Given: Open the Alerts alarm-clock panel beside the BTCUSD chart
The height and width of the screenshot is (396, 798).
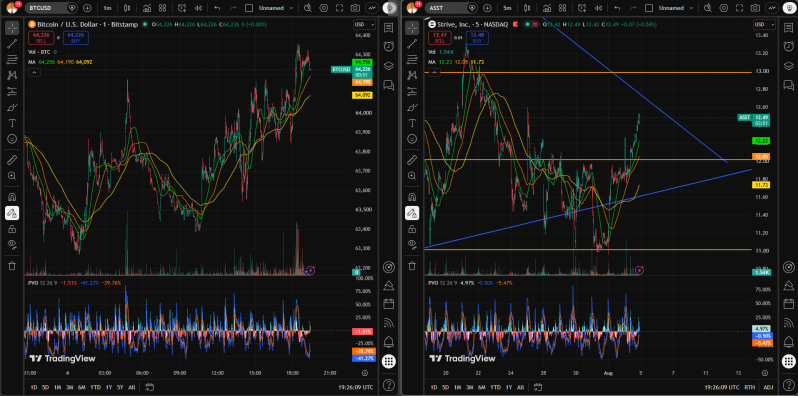Looking at the screenshot, I should click(x=388, y=46).
